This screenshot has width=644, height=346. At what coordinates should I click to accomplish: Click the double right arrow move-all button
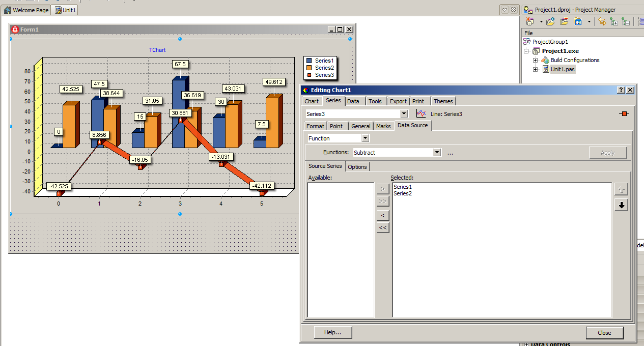click(x=383, y=201)
